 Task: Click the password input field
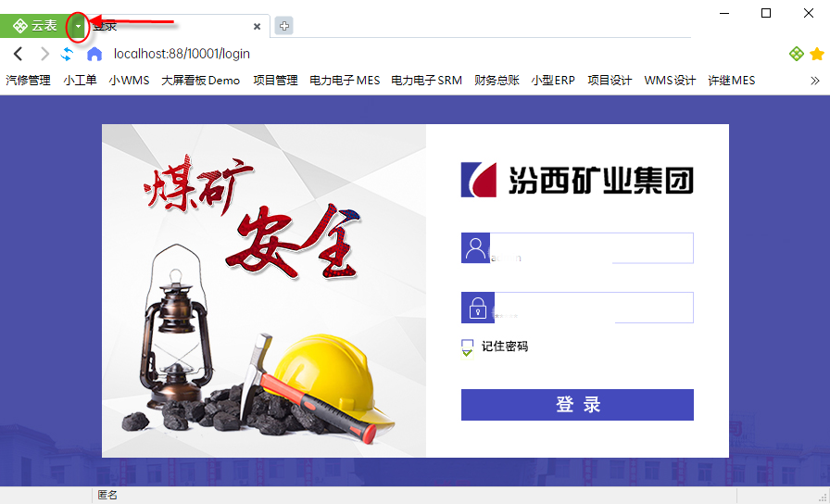coord(594,308)
